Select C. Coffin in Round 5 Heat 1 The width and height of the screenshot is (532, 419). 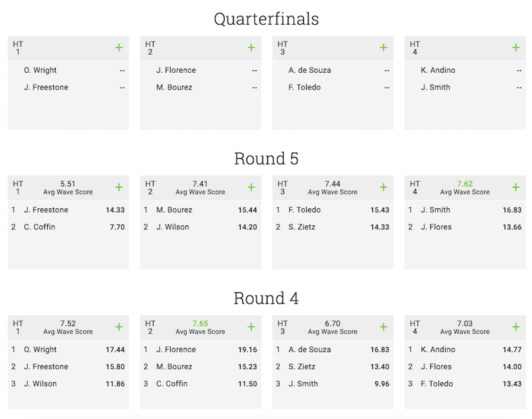pos(40,227)
